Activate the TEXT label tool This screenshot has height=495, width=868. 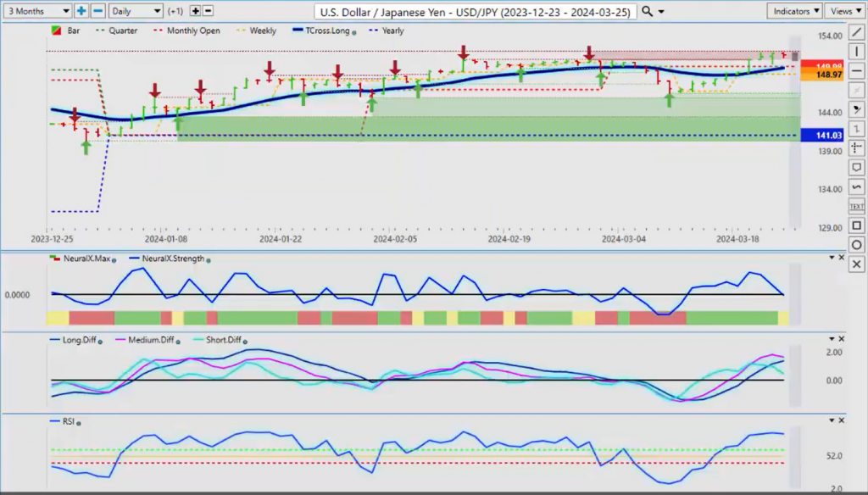857,206
